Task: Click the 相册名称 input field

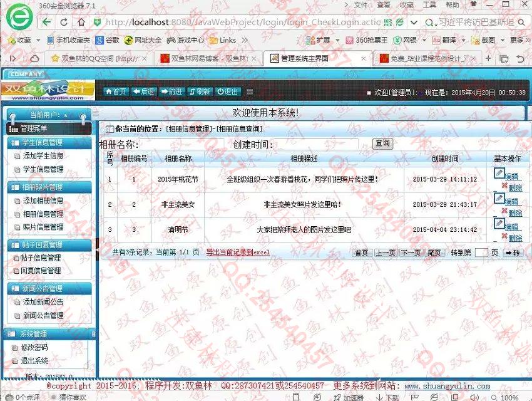Action: (x=182, y=144)
